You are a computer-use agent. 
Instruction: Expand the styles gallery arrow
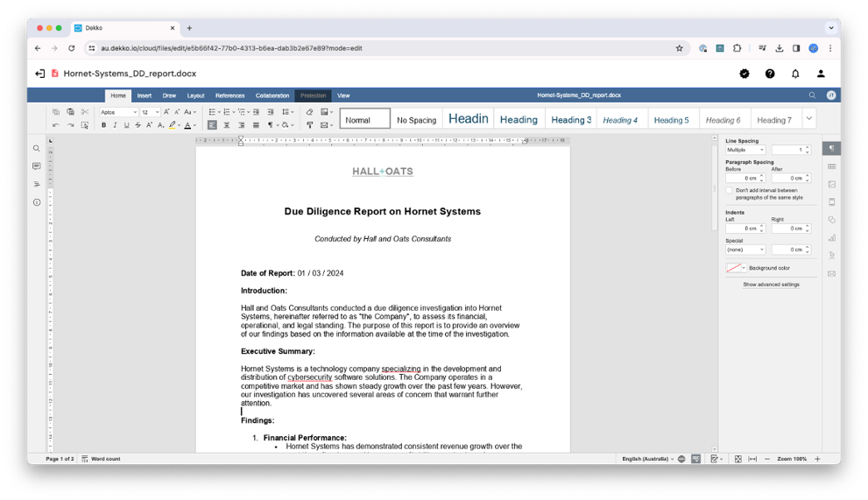point(808,118)
